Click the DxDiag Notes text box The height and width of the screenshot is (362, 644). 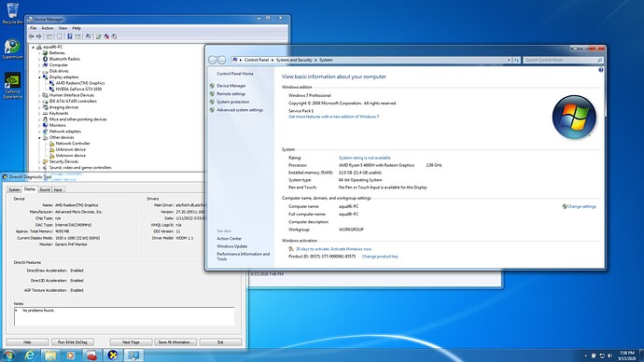pyautogui.click(x=124, y=316)
